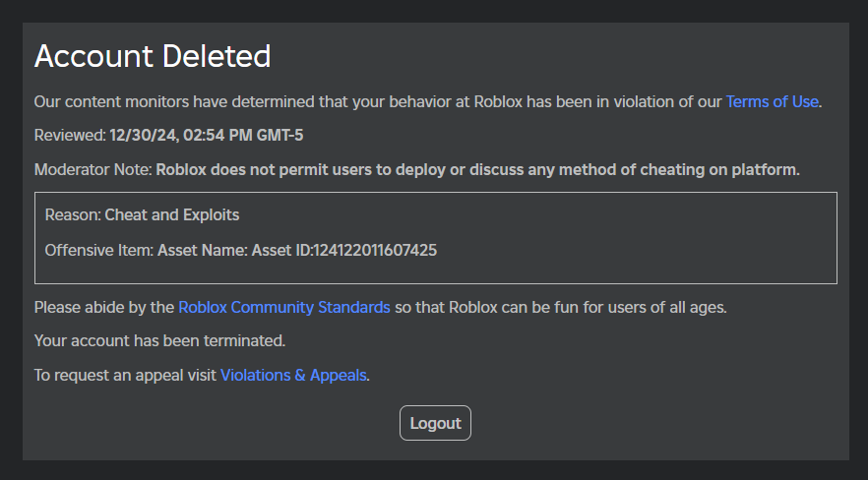The width and height of the screenshot is (868, 480).
Task: Visit the Roblox Community Standards link
Action: pyautogui.click(x=283, y=307)
